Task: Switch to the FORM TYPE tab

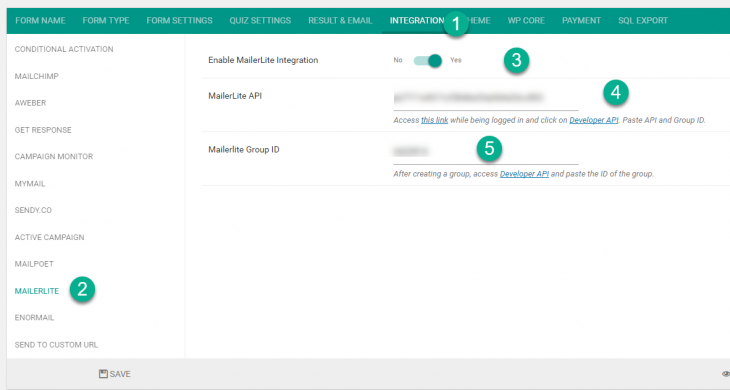Action: point(106,20)
